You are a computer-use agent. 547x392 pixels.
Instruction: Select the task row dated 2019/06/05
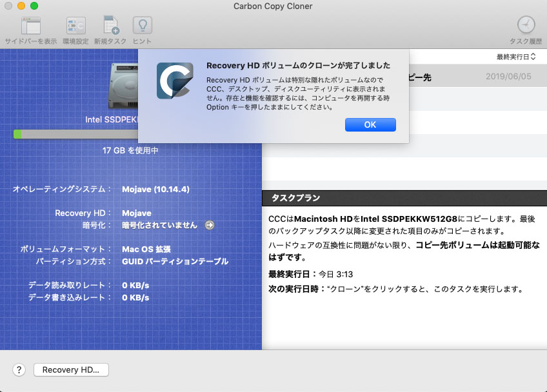(477, 76)
